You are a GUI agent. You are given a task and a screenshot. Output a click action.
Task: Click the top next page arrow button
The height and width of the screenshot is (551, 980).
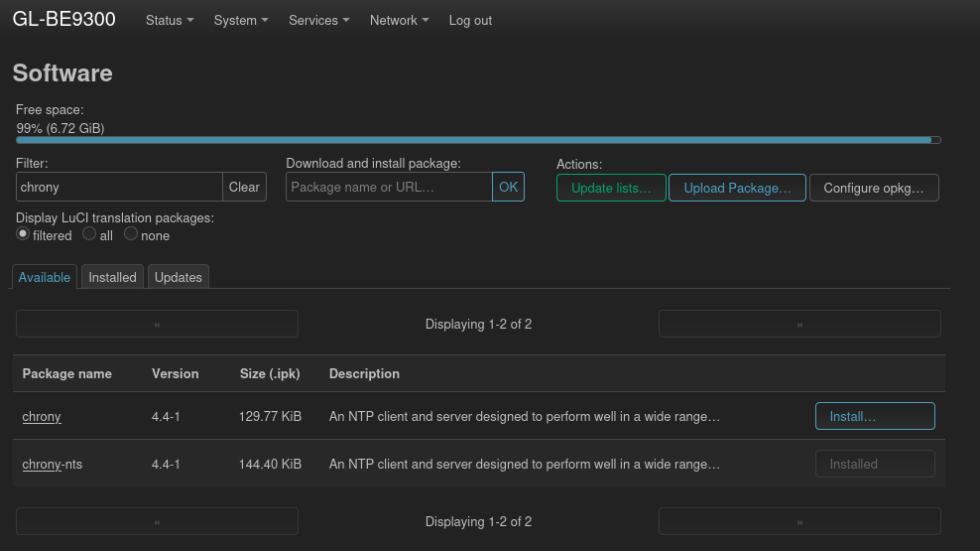tap(799, 324)
